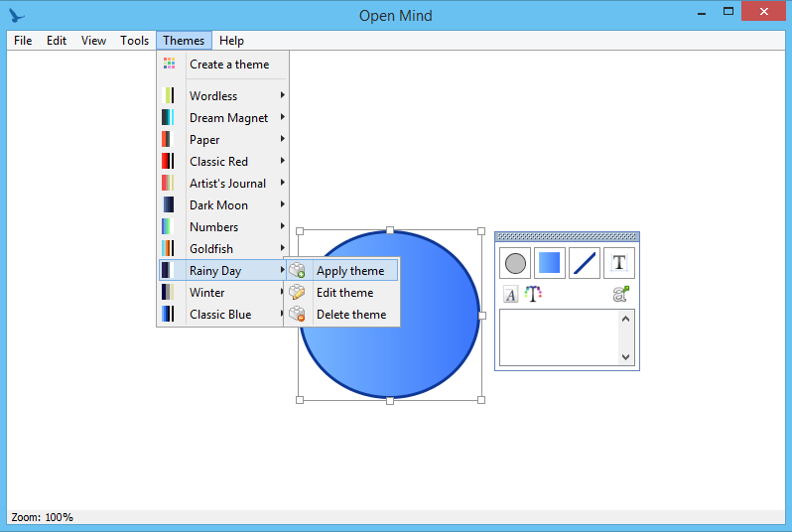Click the tool panel scroll down arrow

pyautogui.click(x=626, y=356)
